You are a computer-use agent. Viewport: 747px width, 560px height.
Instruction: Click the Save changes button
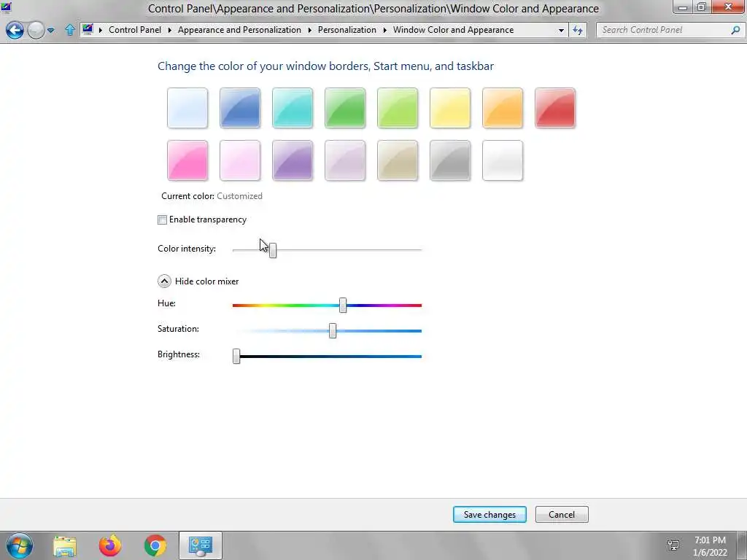(x=489, y=514)
